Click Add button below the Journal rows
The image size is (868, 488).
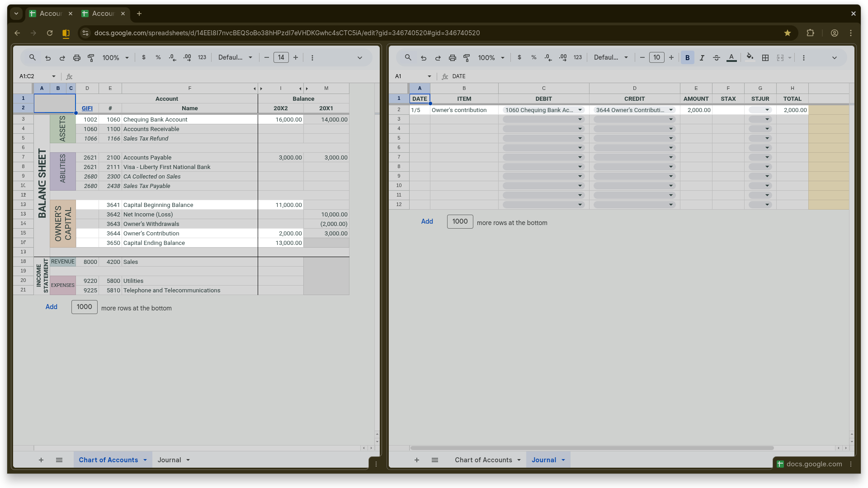pos(427,221)
